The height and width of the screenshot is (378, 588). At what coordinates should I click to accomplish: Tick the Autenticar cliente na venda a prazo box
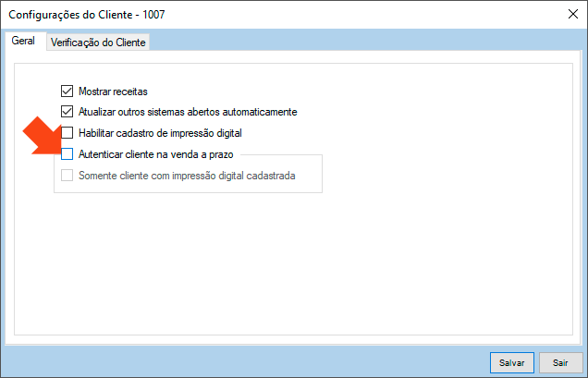click(x=67, y=154)
